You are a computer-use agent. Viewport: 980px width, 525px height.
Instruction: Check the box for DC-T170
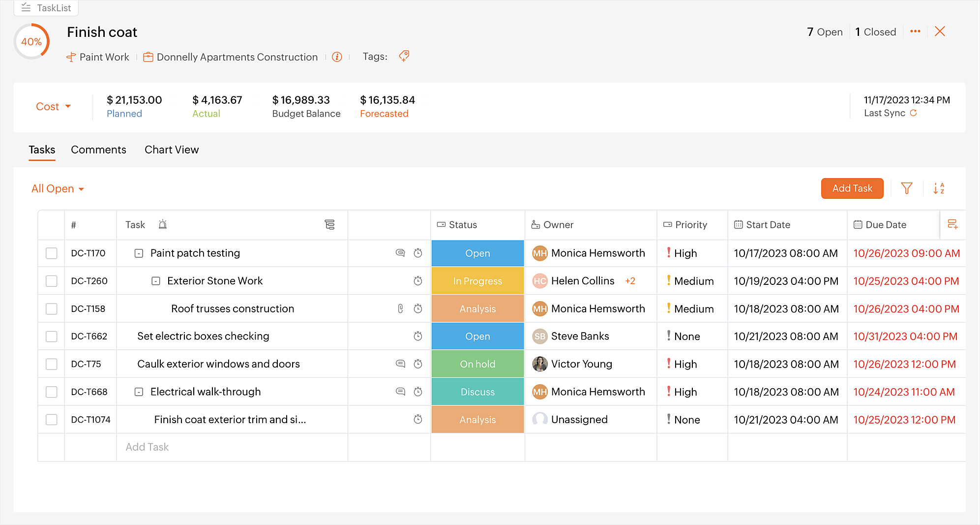52,253
